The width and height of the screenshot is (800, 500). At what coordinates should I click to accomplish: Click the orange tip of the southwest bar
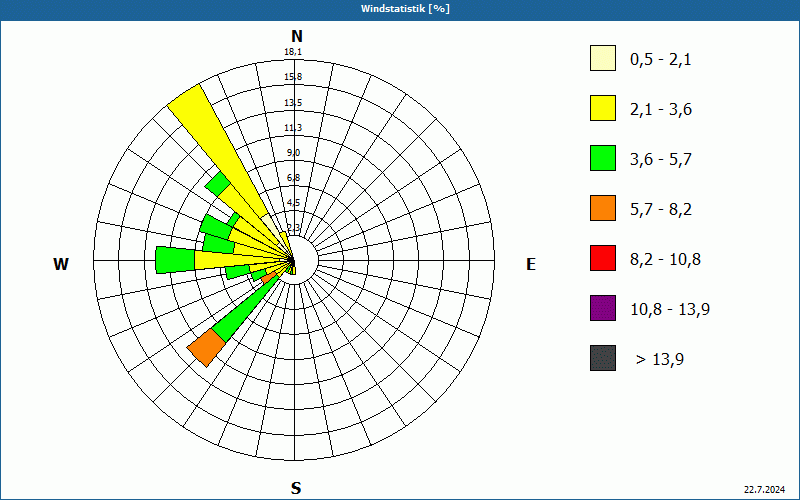(x=206, y=347)
